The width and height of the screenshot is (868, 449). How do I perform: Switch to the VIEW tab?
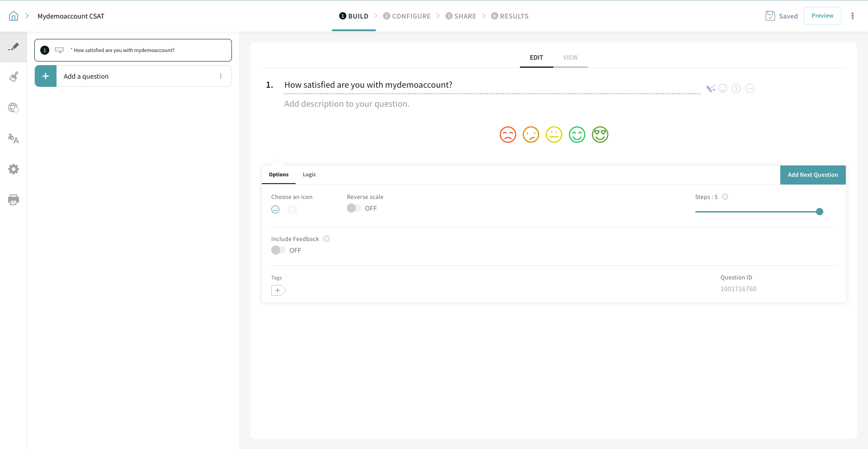pyautogui.click(x=570, y=58)
